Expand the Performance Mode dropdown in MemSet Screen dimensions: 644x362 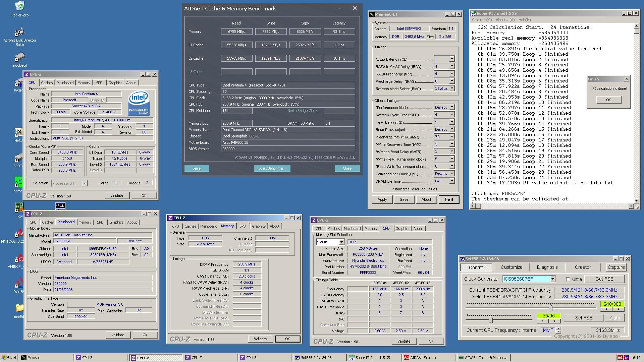click(x=452, y=107)
